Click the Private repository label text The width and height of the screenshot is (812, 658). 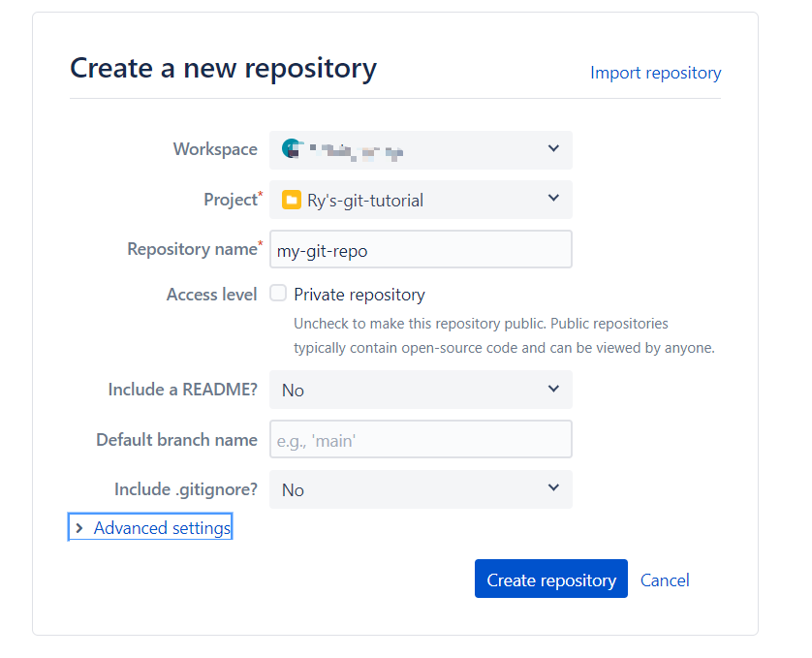[x=359, y=295]
